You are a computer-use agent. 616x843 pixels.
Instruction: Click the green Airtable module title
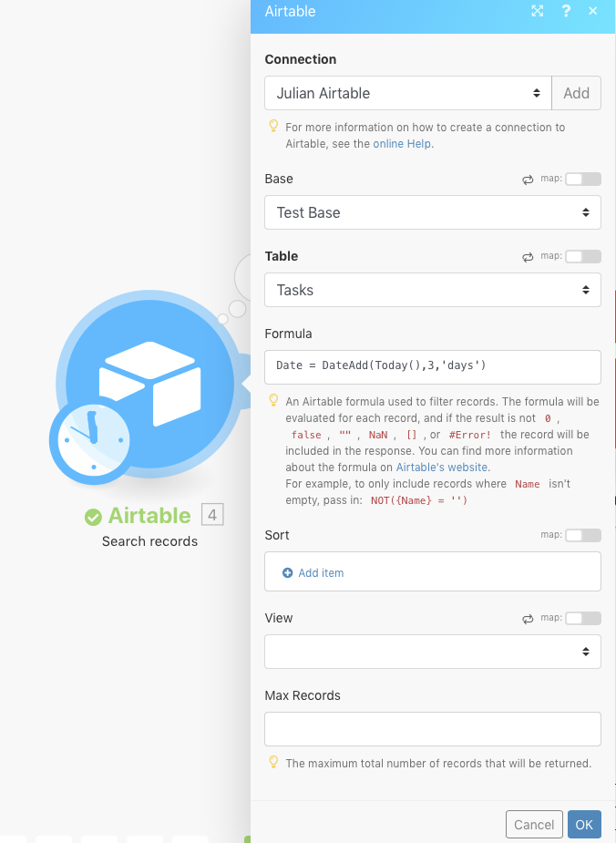point(149,516)
